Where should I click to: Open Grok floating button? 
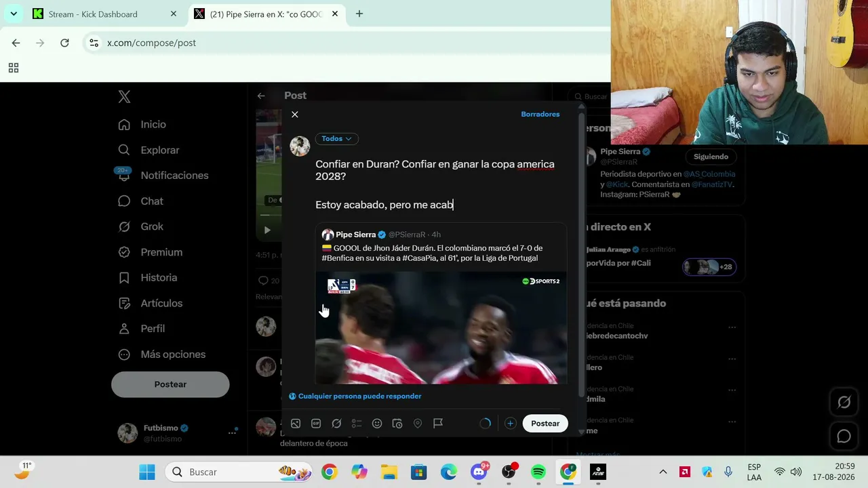tap(844, 403)
